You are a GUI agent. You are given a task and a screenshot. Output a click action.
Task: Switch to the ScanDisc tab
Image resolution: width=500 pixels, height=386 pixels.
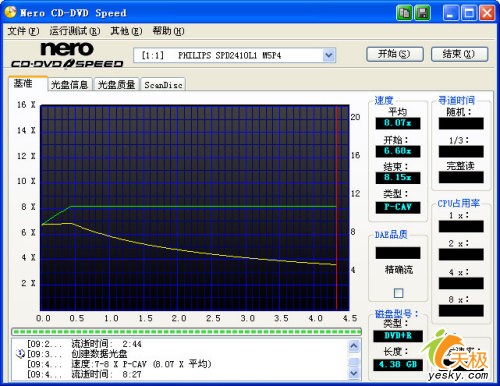[x=163, y=85]
